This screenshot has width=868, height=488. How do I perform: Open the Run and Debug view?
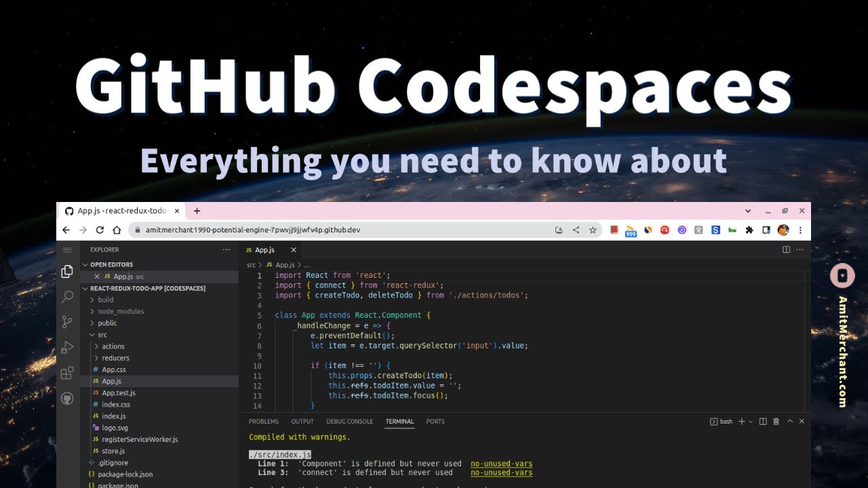[67, 348]
